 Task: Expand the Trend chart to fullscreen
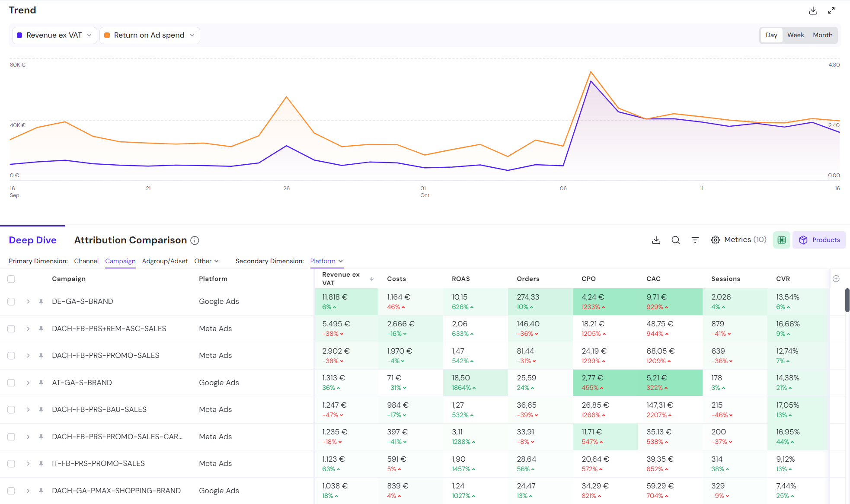831,10
